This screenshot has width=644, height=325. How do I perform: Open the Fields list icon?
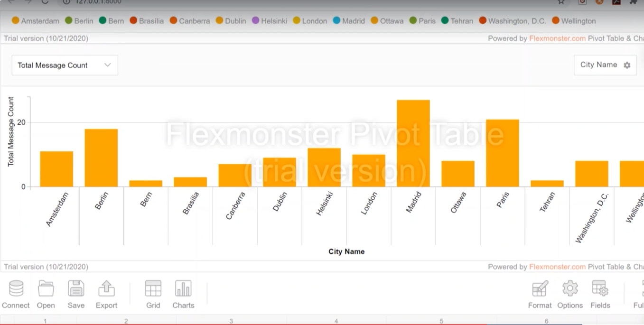pos(600,288)
